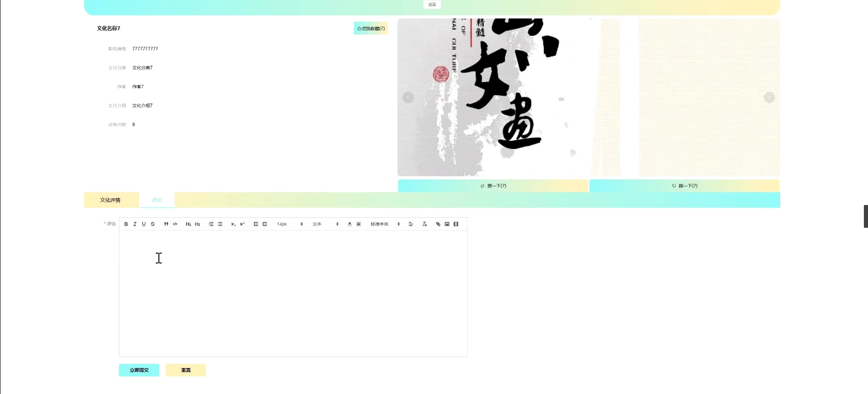Select the author value 作者7

point(138,87)
